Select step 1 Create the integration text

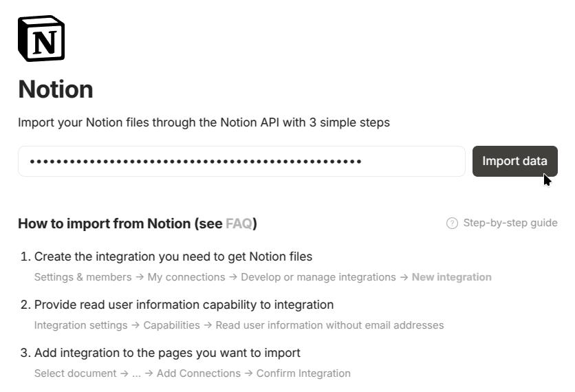pyautogui.click(x=173, y=257)
